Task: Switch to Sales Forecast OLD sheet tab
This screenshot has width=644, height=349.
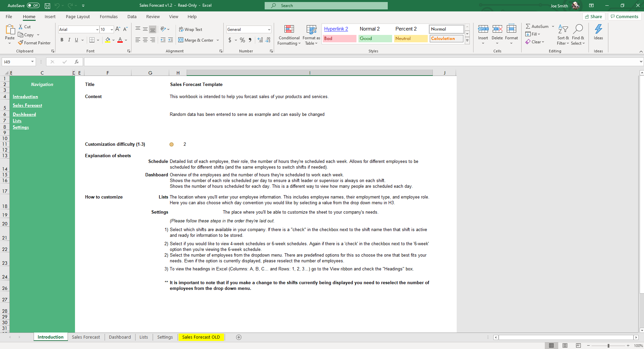Action: point(201,337)
